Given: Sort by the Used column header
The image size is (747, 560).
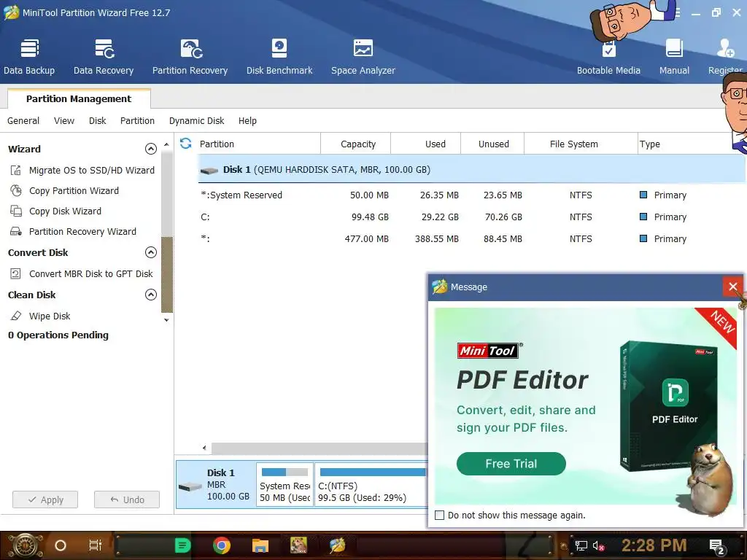Looking at the screenshot, I should point(426,144).
